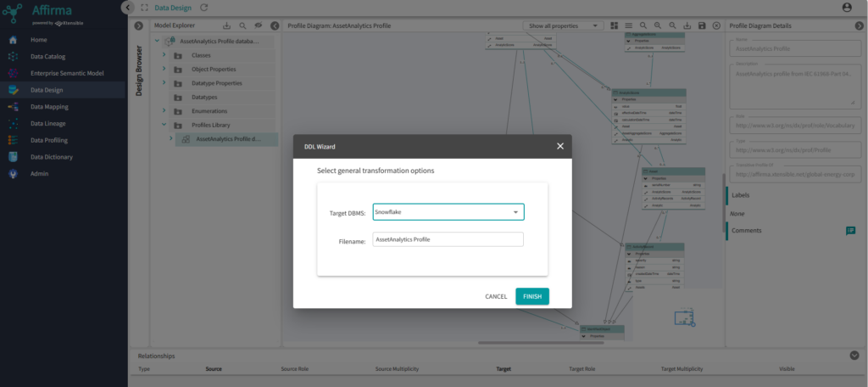Click the refresh icon beside Data Design
This screenshot has height=387, width=868.
tap(203, 8)
